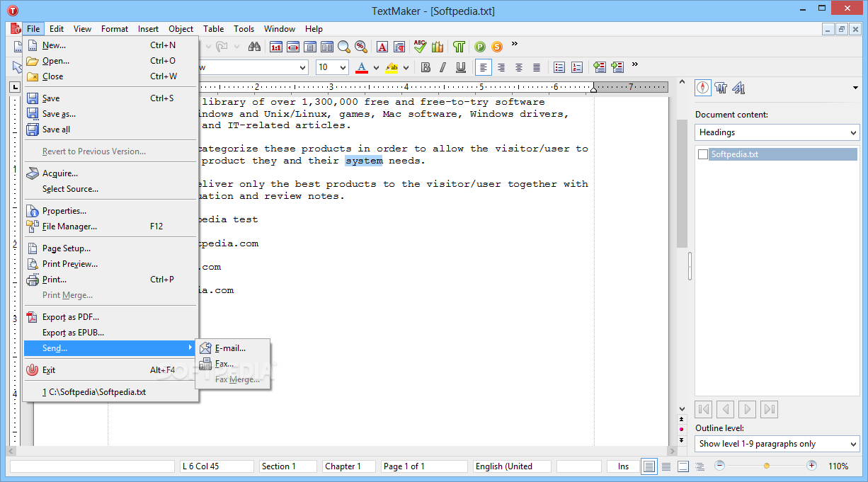Open the Headings document content dropdown
The image size is (868, 482).
777,132
